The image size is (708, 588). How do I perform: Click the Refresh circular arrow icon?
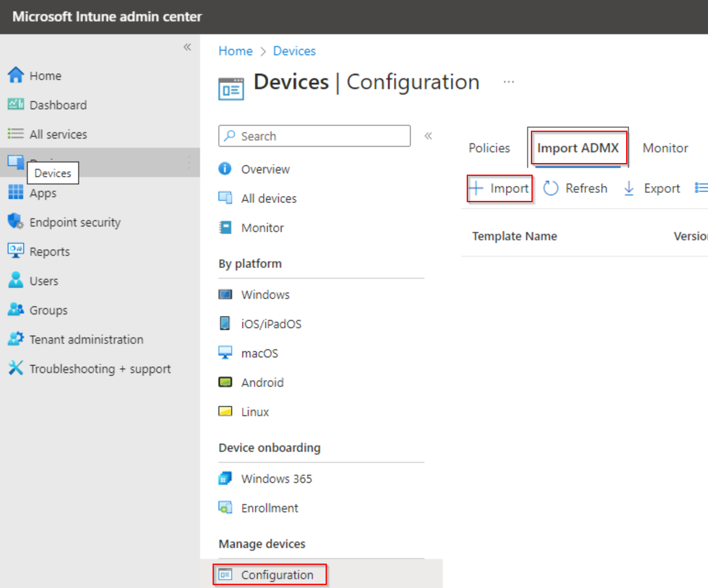click(551, 188)
